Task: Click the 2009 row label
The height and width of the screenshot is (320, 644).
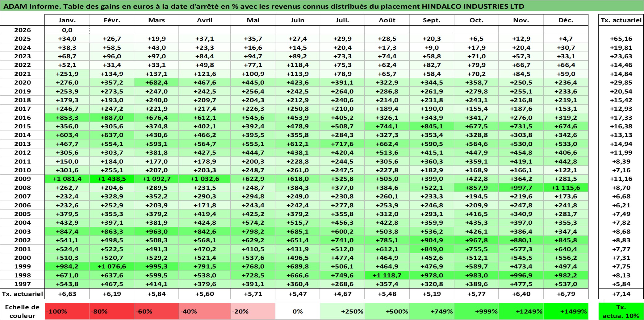Action: click(23, 179)
